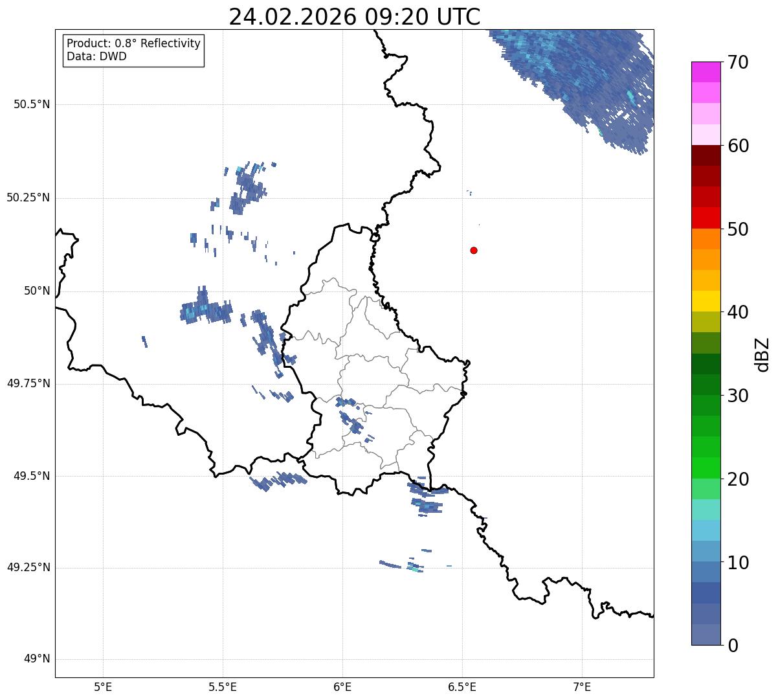Click the latitude label "50.25°N"
This screenshot has width=778, height=700.
click(28, 198)
